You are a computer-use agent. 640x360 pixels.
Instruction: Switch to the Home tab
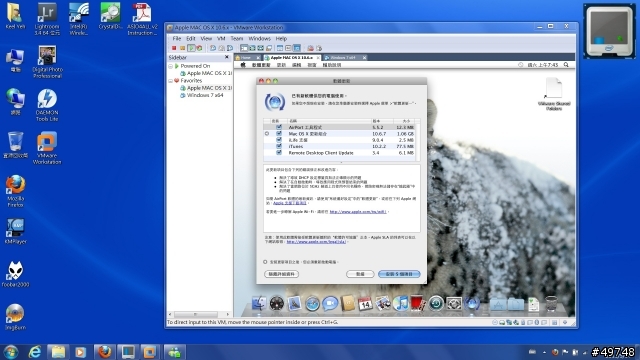[246, 58]
